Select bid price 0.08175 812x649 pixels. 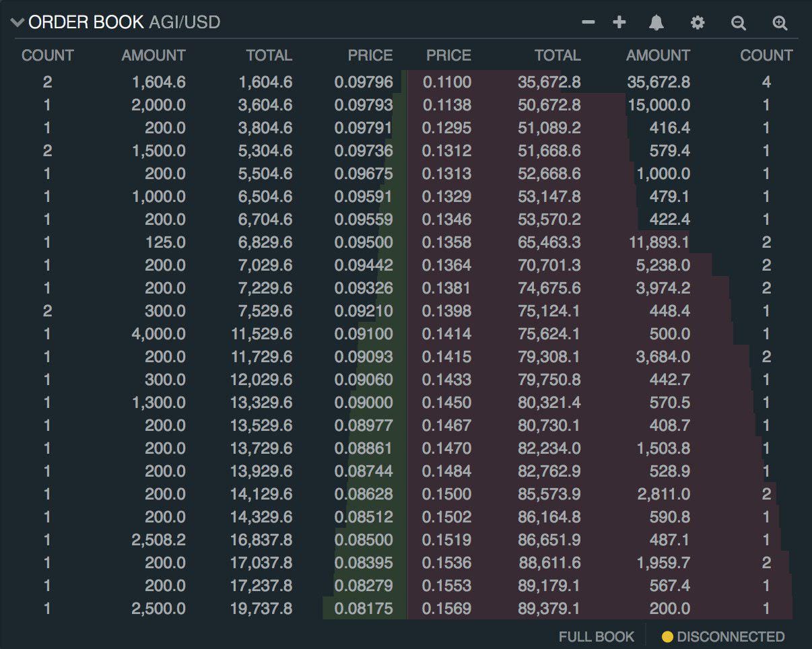coord(364,609)
